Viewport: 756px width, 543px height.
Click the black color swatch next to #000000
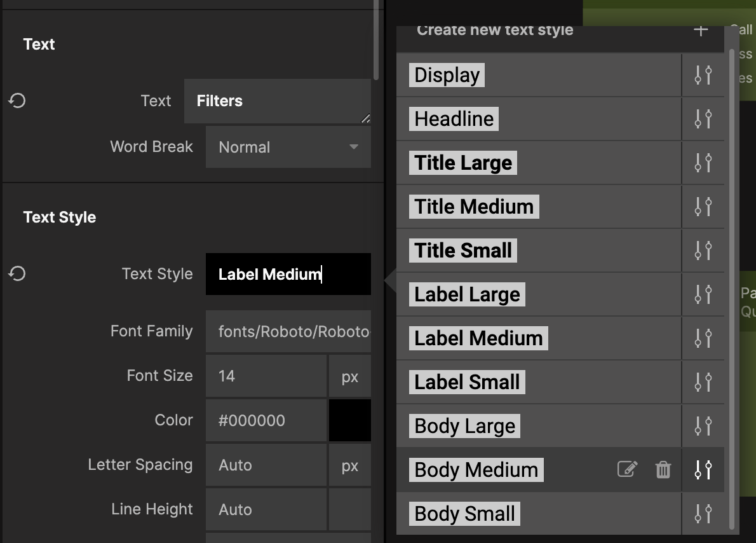point(349,420)
